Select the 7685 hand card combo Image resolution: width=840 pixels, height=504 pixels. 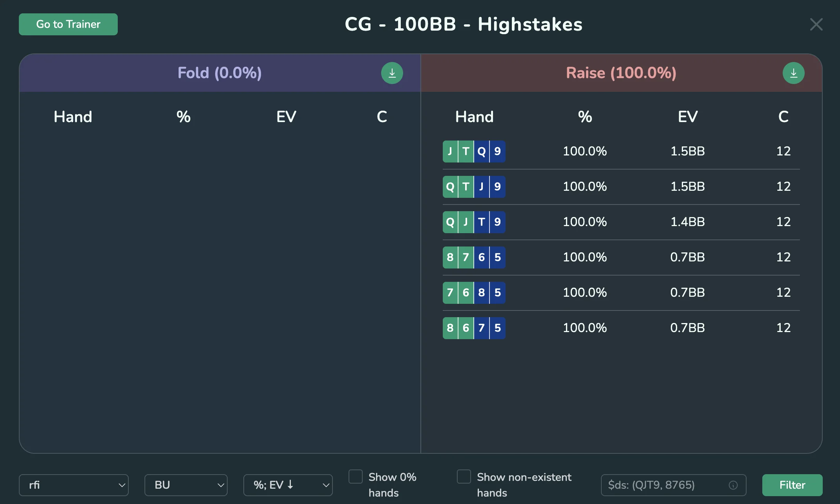pyautogui.click(x=473, y=293)
